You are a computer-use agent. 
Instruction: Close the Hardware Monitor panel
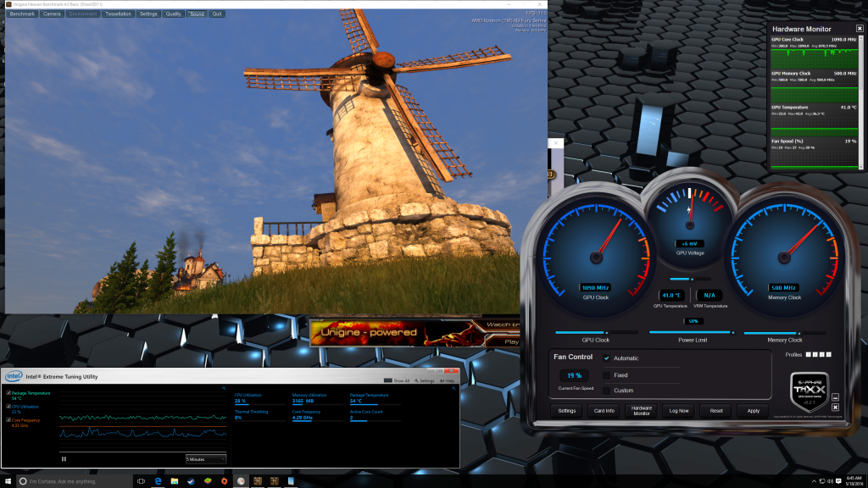tap(860, 29)
